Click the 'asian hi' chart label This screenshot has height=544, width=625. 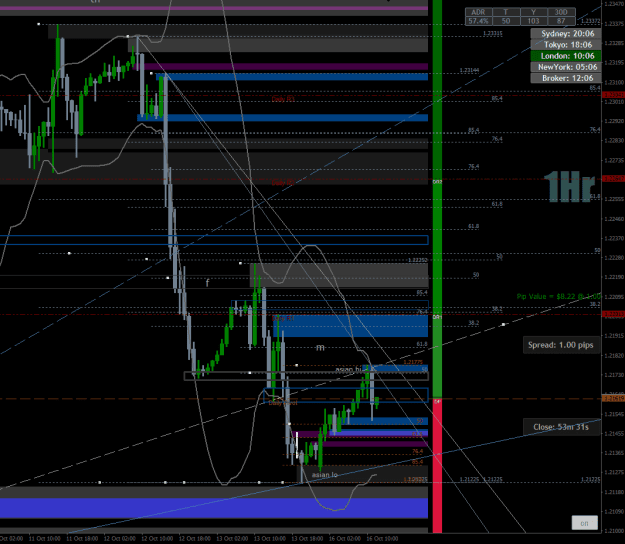click(348, 370)
